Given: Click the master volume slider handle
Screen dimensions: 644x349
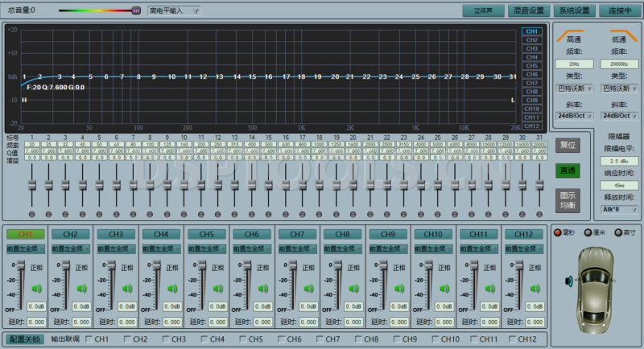Looking at the screenshot, I should pyautogui.click(x=135, y=11).
